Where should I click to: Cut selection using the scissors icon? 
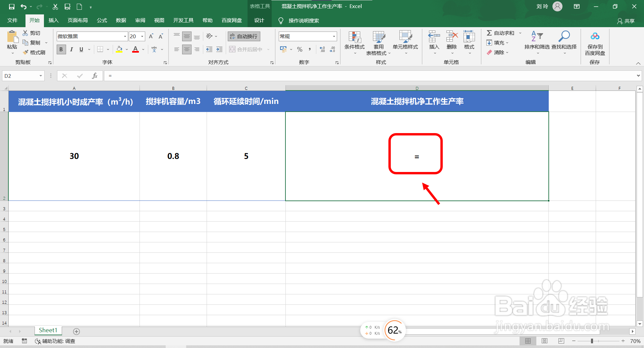coord(55,7)
